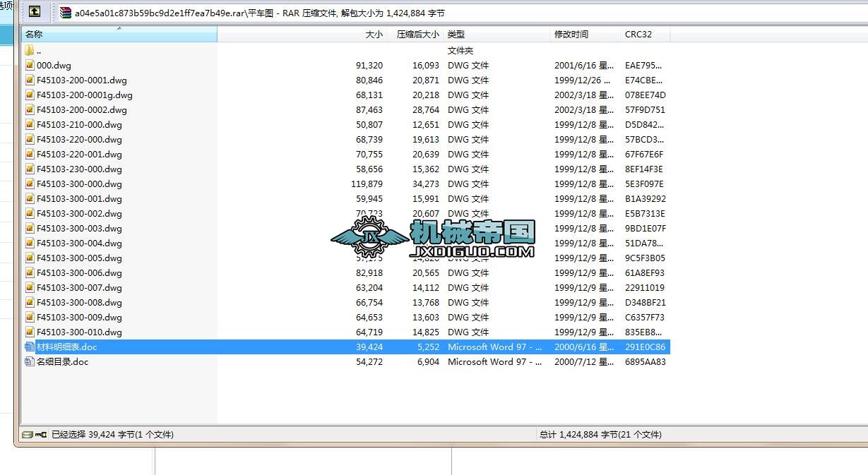Click the password key icon in the status bar
The height and width of the screenshot is (475, 868).
(x=41, y=435)
